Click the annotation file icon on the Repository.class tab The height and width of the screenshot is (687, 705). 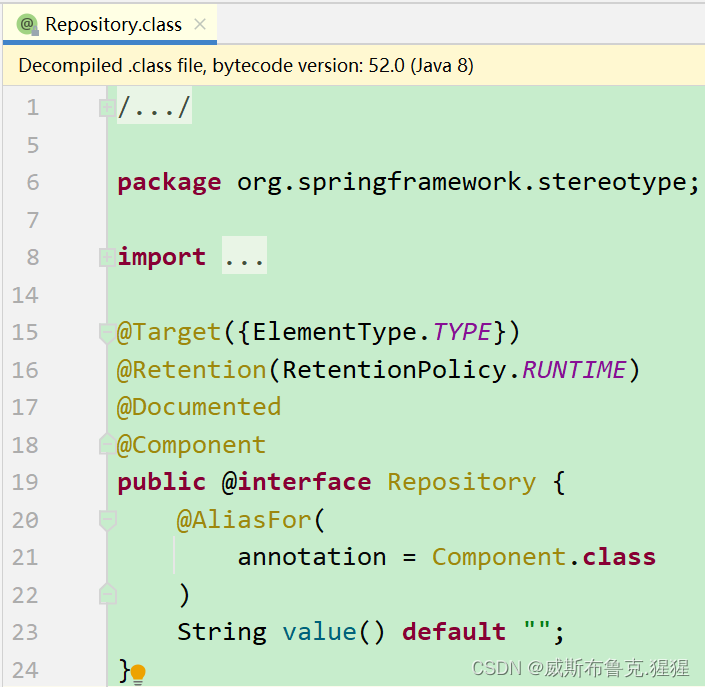coord(26,24)
